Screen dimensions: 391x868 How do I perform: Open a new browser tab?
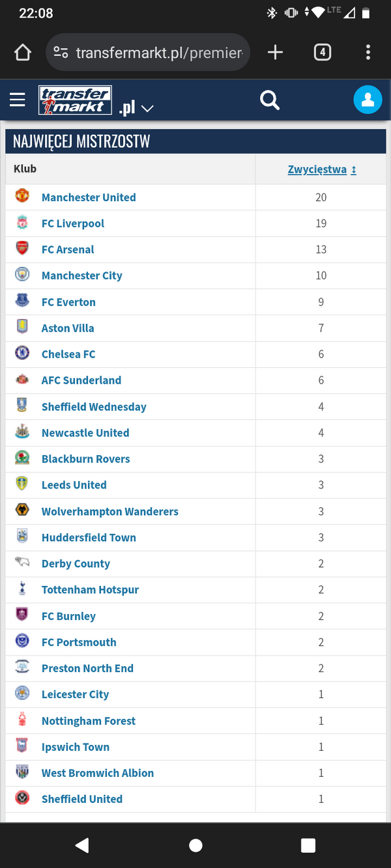click(276, 53)
